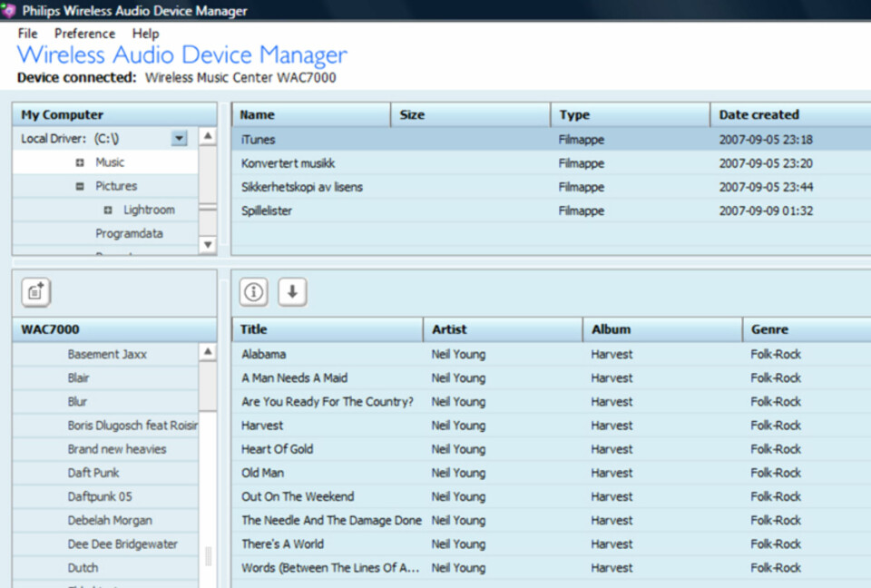Click the download arrow toolbar button
Viewport: 871px width, 588px height.
click(x=292, y=292)
